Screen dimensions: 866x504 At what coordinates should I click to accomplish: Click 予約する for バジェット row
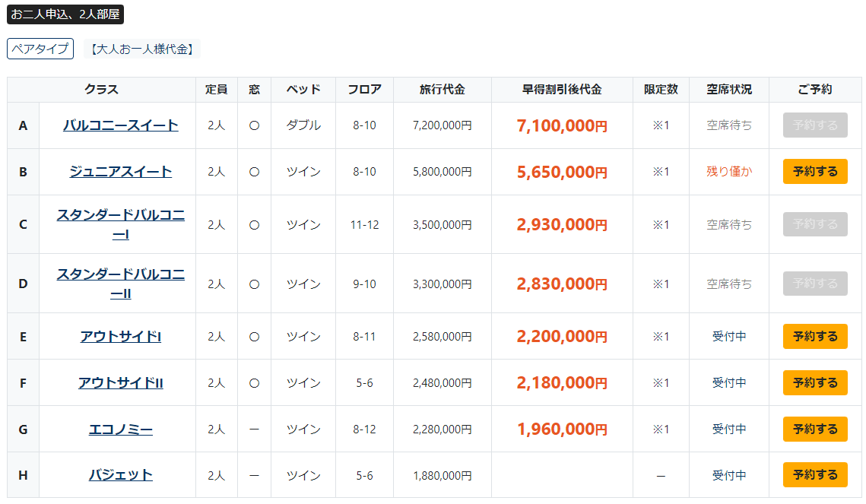[815, 475]
